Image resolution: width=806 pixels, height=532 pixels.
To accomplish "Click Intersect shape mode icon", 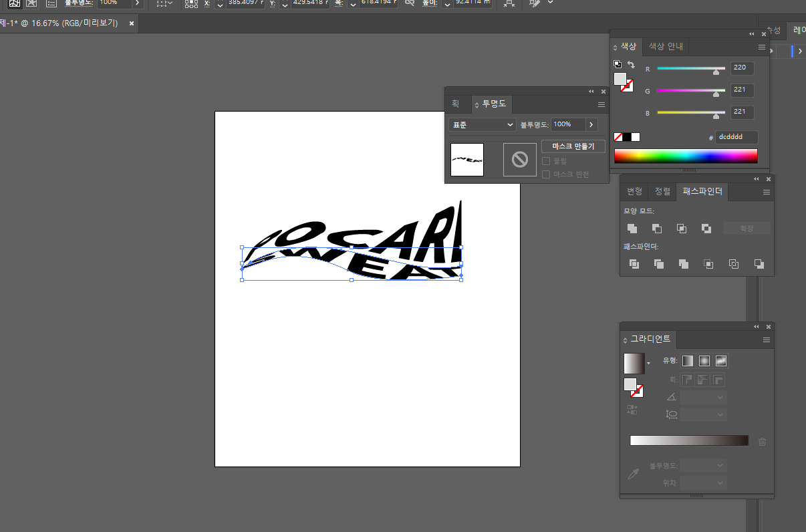I will tap(682, 229).
